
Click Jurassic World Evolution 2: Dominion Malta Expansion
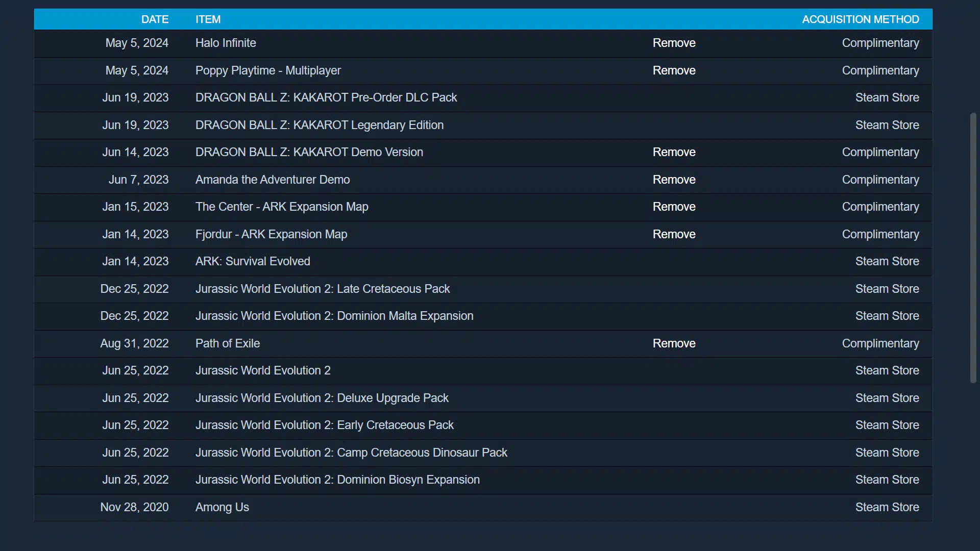[334, 316]
